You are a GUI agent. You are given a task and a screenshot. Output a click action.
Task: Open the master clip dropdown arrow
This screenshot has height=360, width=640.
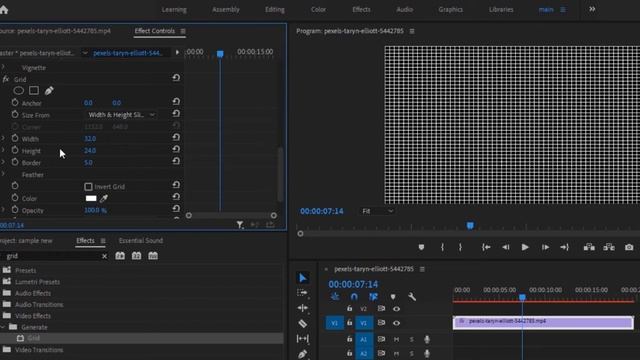(84, 53)
